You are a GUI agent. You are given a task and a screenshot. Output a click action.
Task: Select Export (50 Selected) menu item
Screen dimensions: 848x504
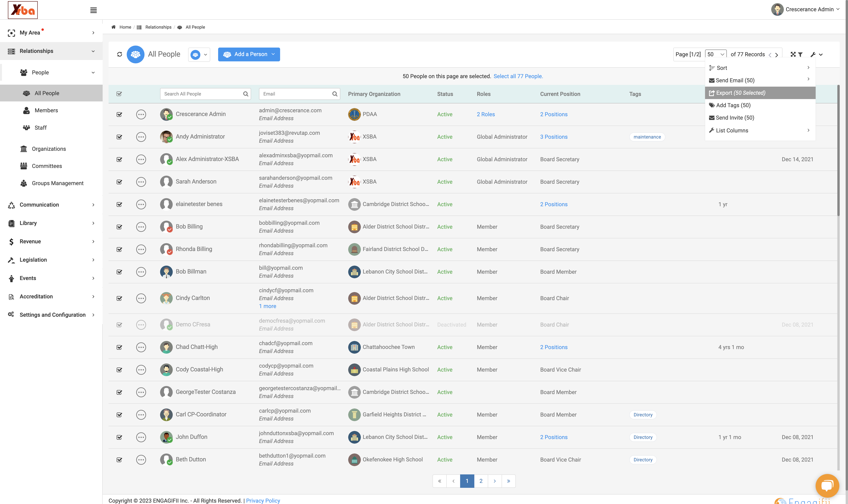click(x=760, y=93)
